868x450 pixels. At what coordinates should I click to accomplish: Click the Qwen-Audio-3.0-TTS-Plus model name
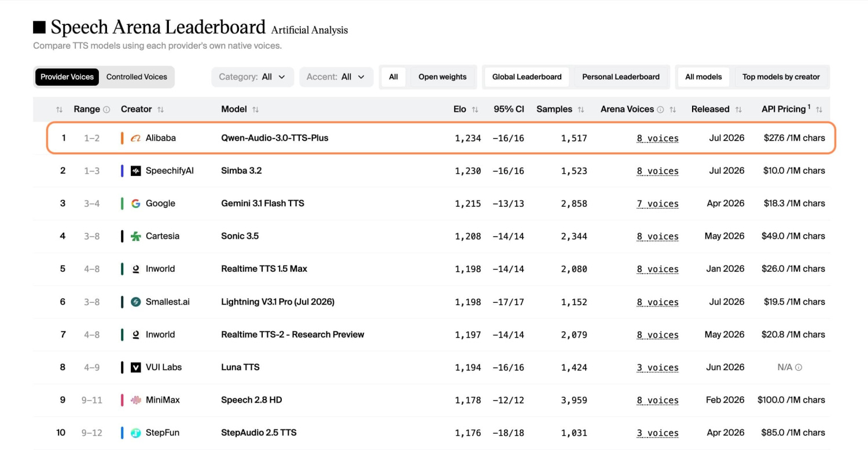[x=275, y=138]
